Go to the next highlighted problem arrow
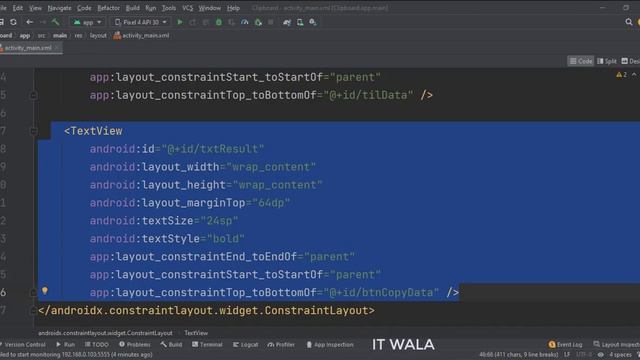 click(634, 75)
